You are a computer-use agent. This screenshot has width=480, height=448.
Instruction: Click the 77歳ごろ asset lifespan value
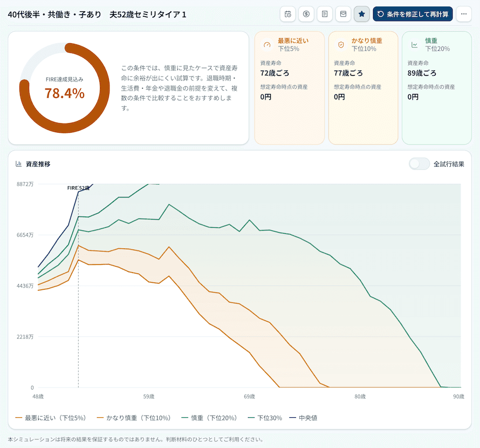pyautogui.click(x=348, y=73)
